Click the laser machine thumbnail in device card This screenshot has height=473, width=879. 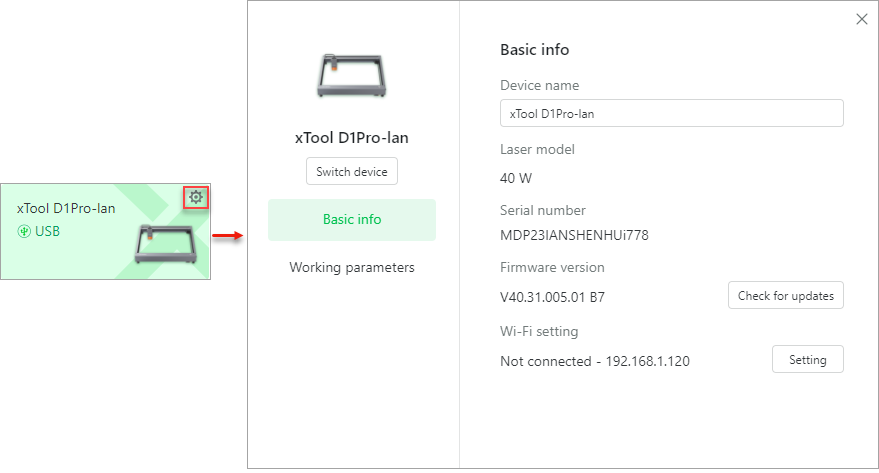tap(165, 244)
